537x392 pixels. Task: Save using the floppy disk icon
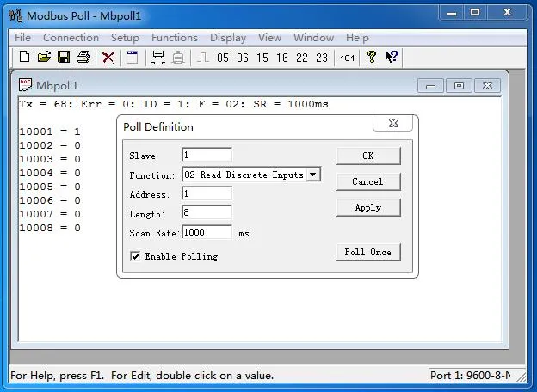point(64,57)
